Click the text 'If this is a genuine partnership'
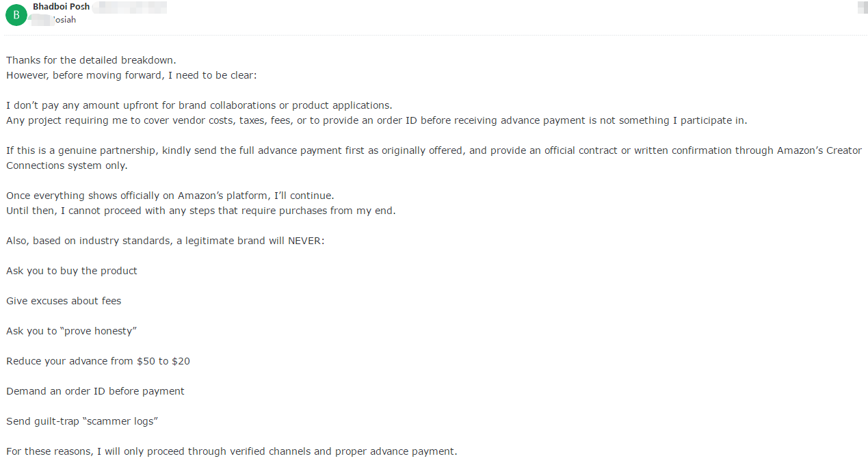Image resolution: width=868 pixels, height=465 pixels. click(x=82, y=150)
